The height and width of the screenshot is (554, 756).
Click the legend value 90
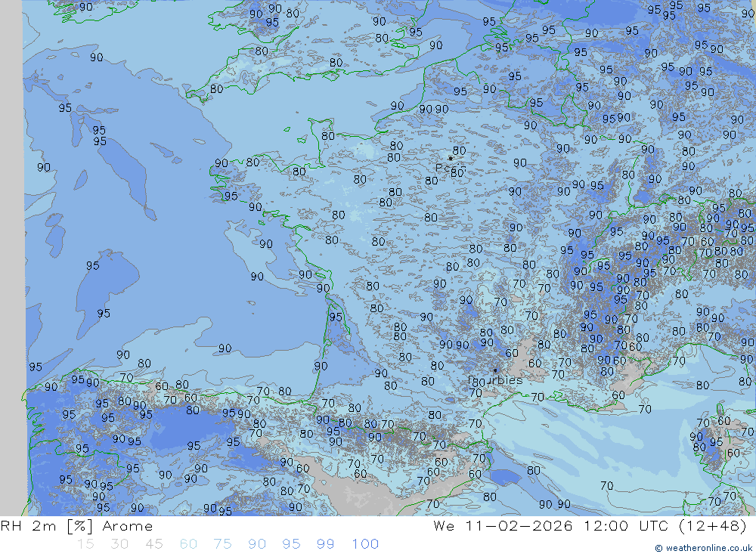point(256,544)
